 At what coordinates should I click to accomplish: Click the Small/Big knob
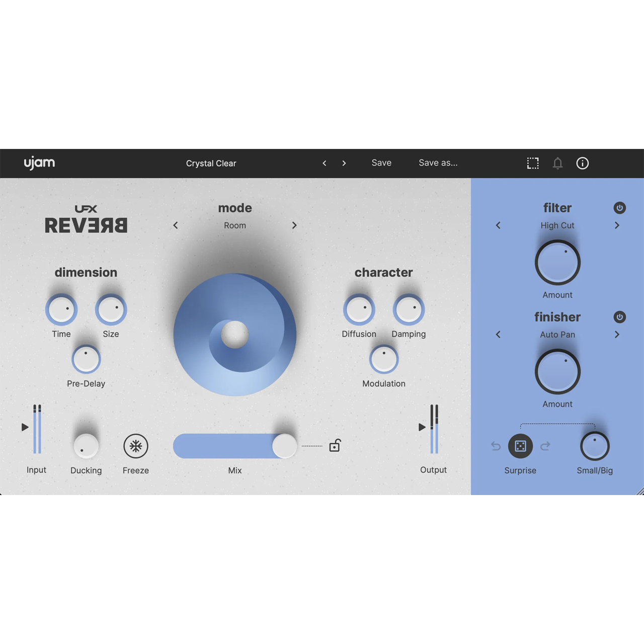click(595, 446)
